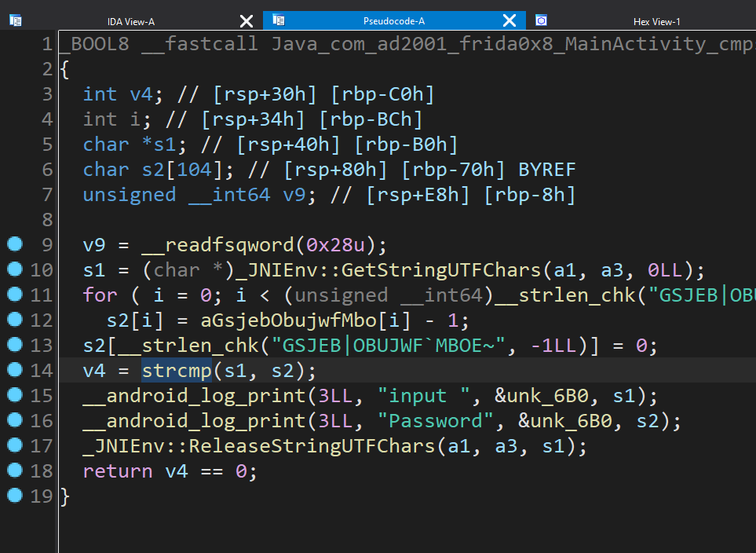Close the Pseudocode-A tab
The image size is (756, 553).
pyautogui.click(x=509, y=20)
